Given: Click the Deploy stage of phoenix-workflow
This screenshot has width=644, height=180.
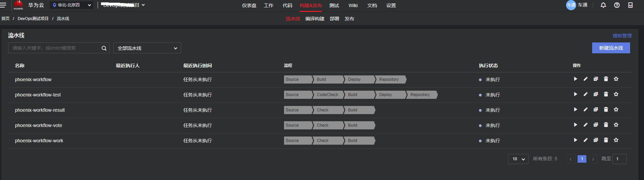Looking at the screenshot, I should (359, 79).
